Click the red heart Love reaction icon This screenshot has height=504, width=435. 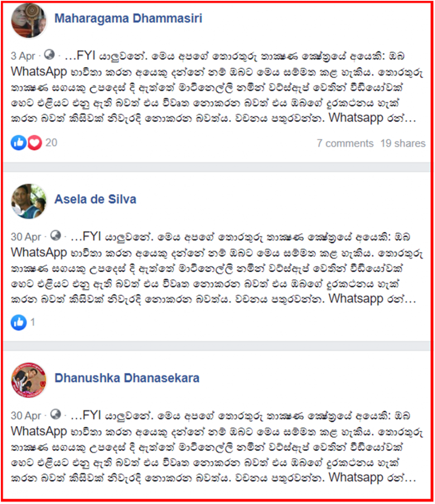tap(34, 142)
